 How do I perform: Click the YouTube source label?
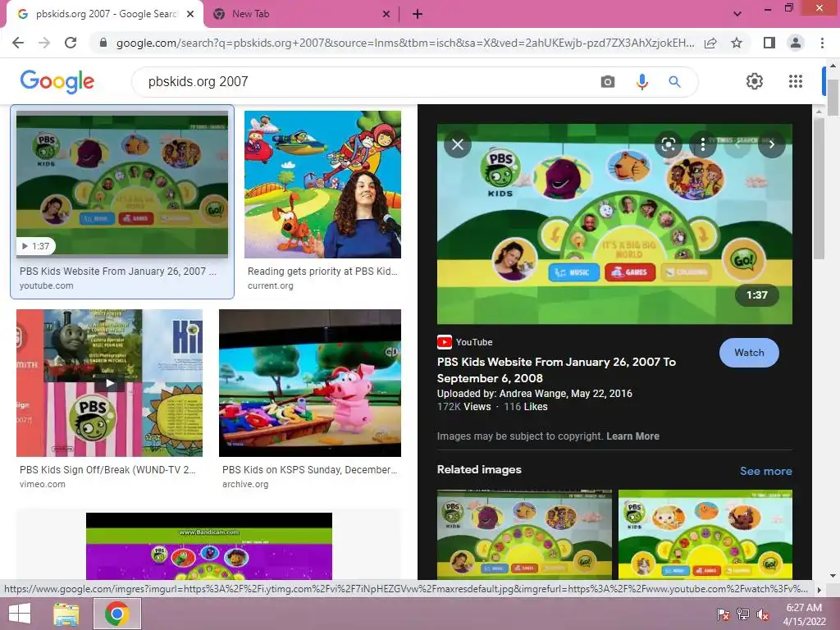(x=465, y=342)
